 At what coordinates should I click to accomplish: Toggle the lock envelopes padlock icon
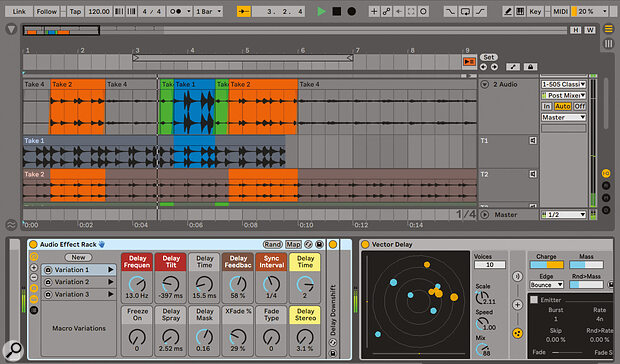pyautogui.click(x=530, y=67)
